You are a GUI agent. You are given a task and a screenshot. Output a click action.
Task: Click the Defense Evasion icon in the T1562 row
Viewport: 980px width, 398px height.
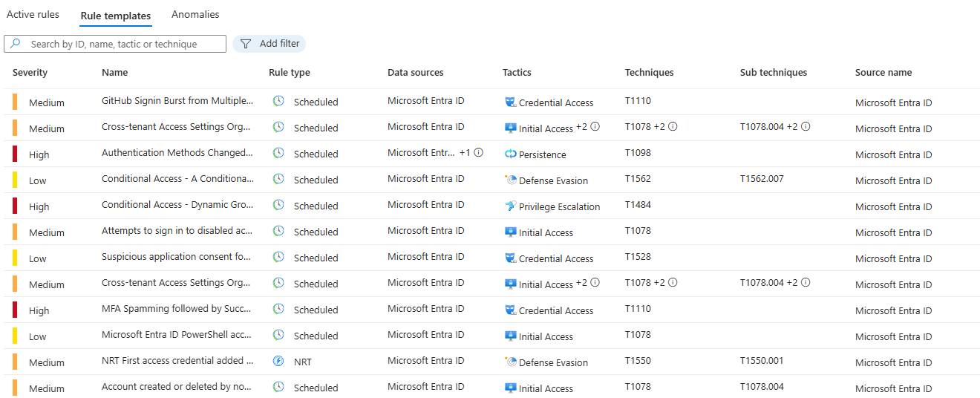click(x=510, y=180)
